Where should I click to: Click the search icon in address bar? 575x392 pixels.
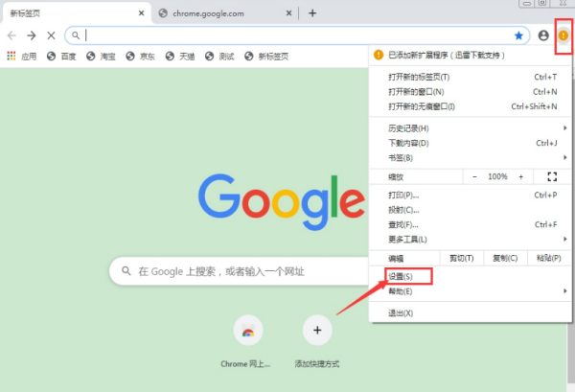pos(76,35)
